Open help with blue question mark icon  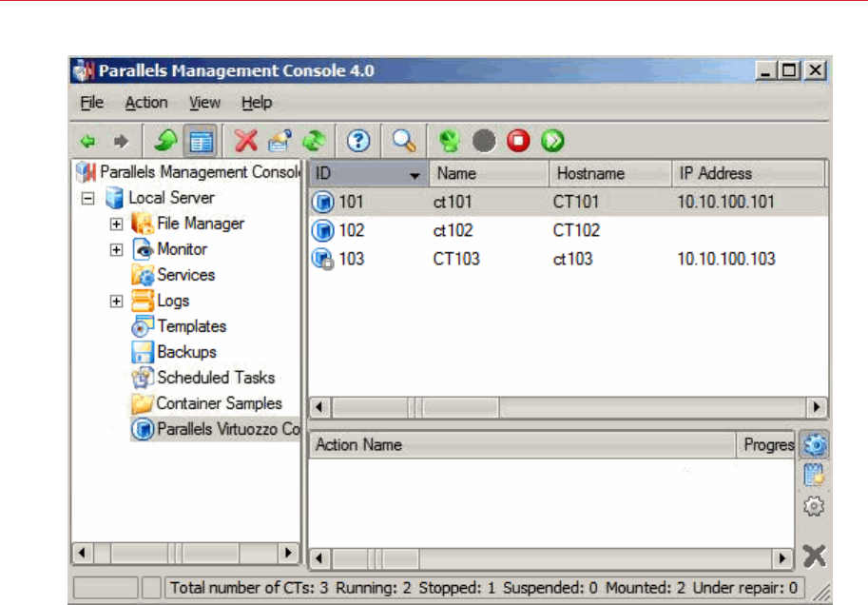(x=358, y=141)
